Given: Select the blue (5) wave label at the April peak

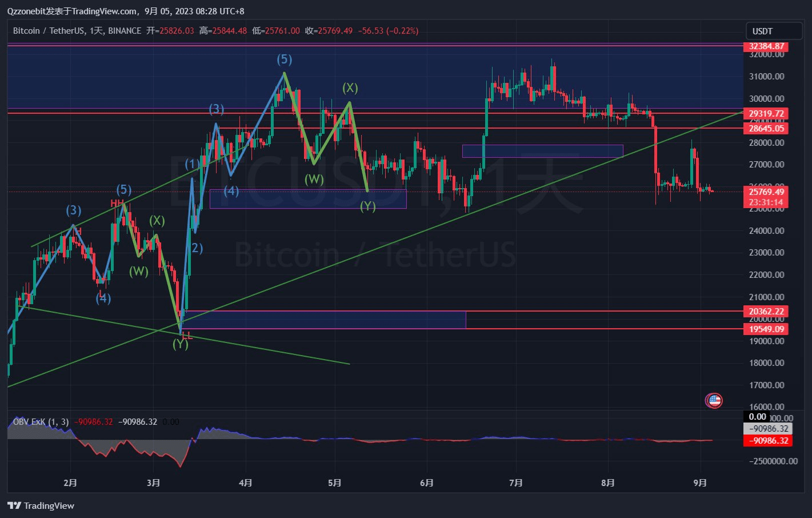Looking at the screenshot, I should [x=283, y=58].
